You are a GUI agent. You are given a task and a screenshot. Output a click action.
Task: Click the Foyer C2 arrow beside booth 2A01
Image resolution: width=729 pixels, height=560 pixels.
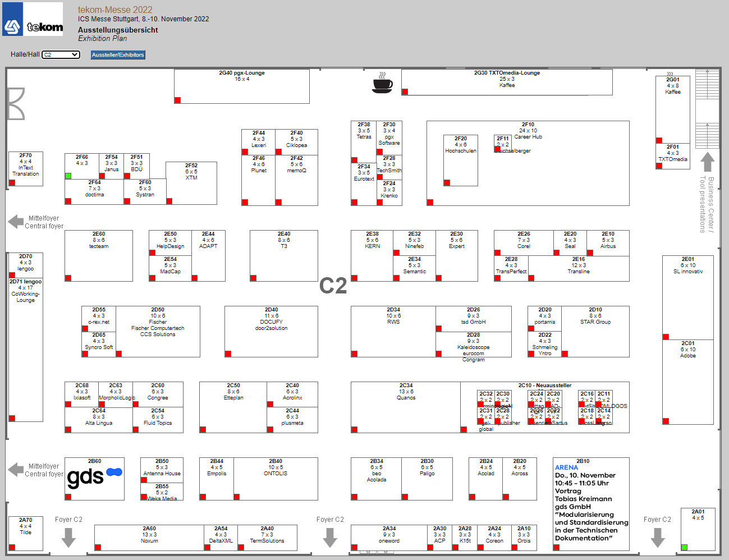coord(658,537)
